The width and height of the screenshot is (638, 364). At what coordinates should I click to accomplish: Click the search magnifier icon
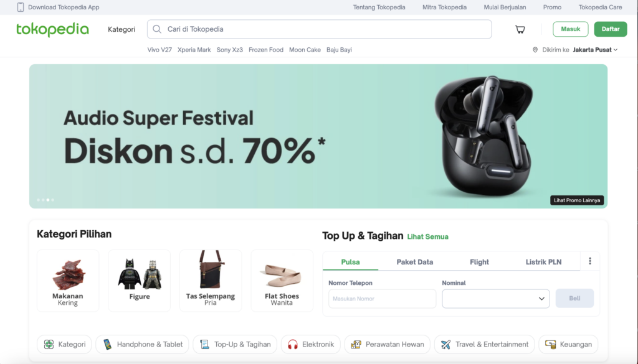tap(156, 29)
